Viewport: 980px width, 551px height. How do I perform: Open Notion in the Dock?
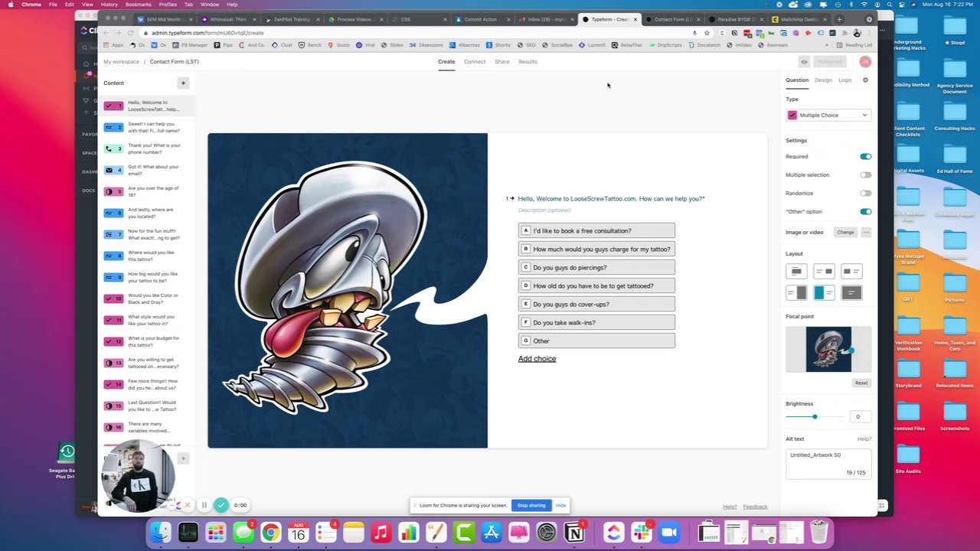click(574, 532)
